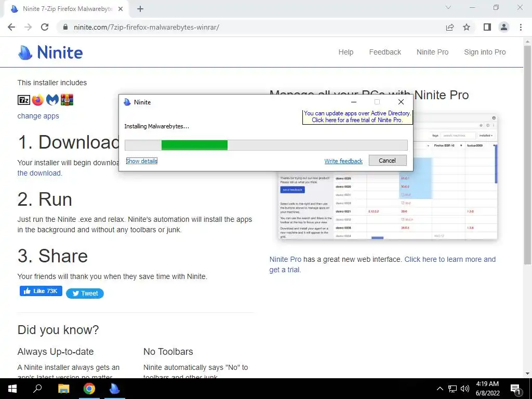532x399 pixels.
Task: Click Sign into Pro
Action: tap(485, 52)
